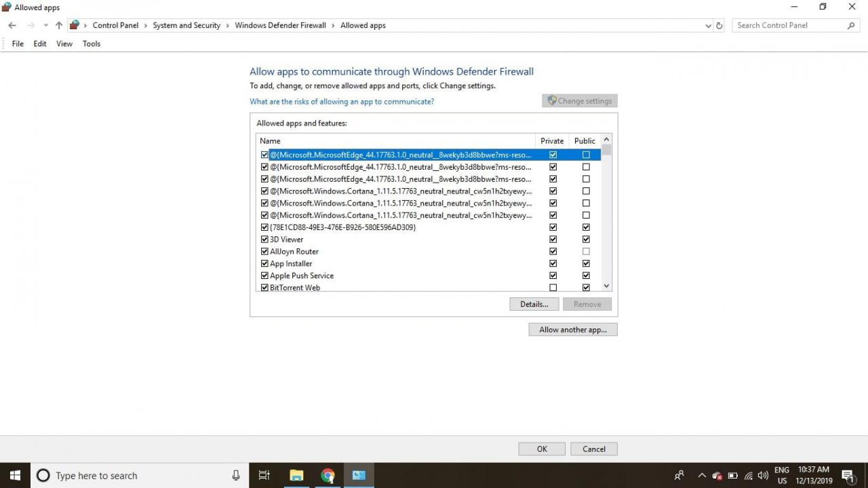Toggle Public checkbox for App Installer

586,263
